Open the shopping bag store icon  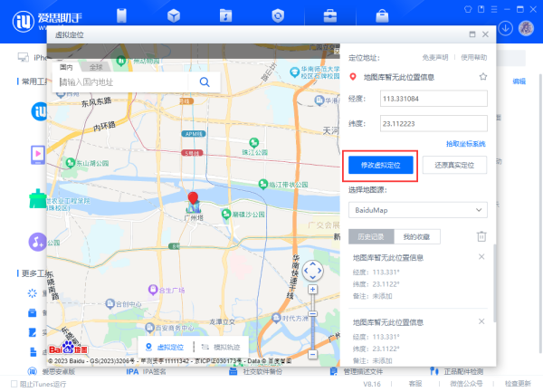point(382,15)
